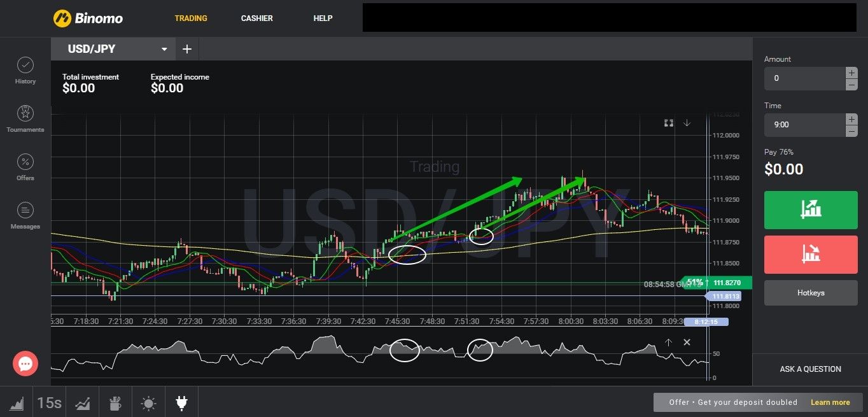Click the Expected income label

tap(180, 77)
